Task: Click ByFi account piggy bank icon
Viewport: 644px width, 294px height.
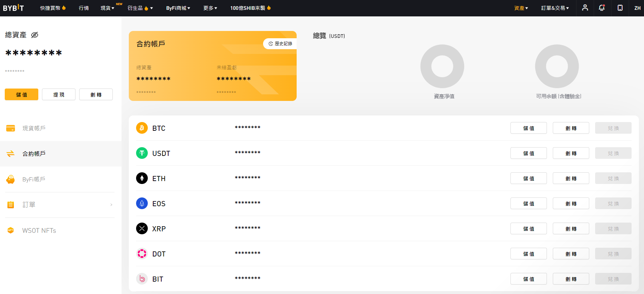Action: click(11, 179)
